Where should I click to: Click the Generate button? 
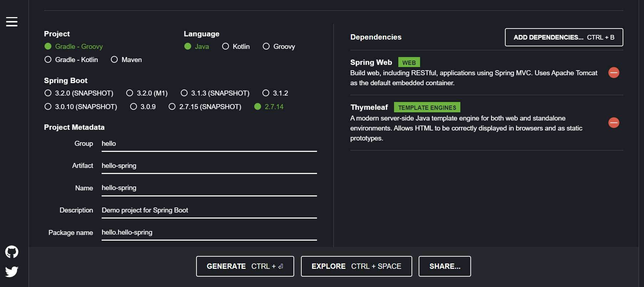[x=245, y=266]
